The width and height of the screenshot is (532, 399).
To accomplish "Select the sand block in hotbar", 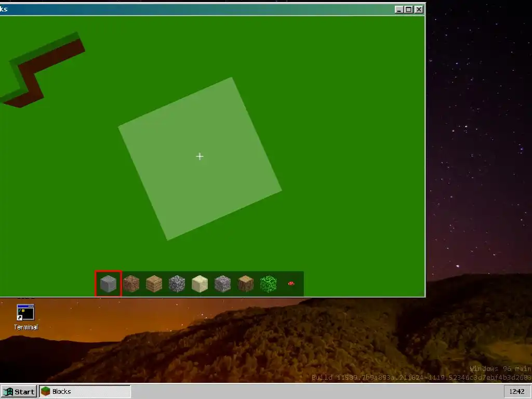I will click(199, 284).
